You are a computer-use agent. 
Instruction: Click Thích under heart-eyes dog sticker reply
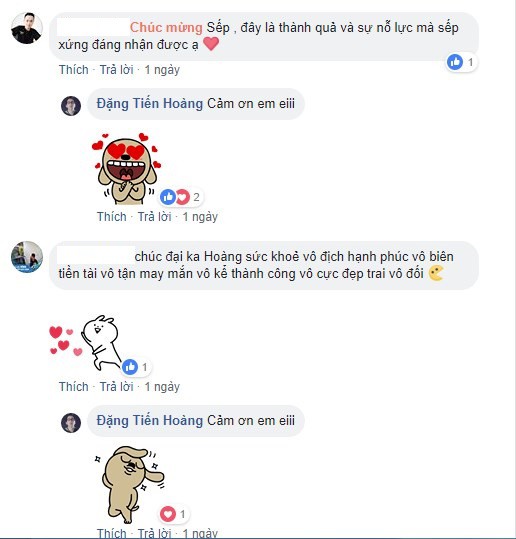tap(112, 217)
